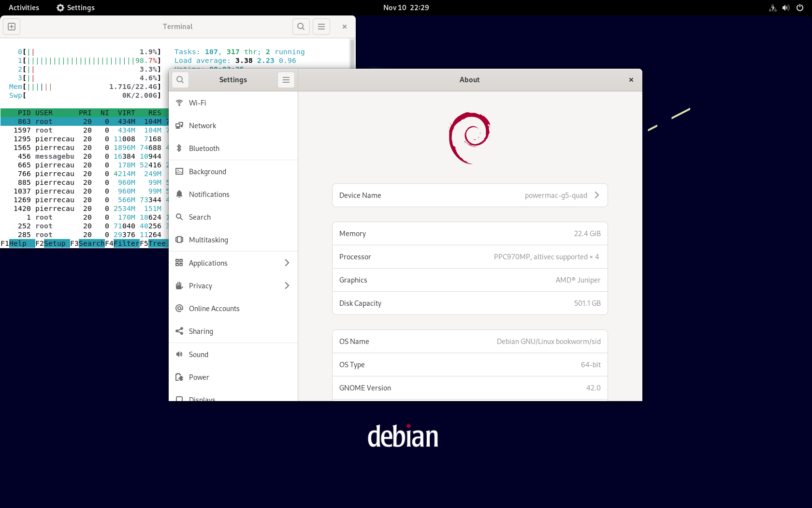
Task: Click the Terminal search icon button
Action: (301, 27)
